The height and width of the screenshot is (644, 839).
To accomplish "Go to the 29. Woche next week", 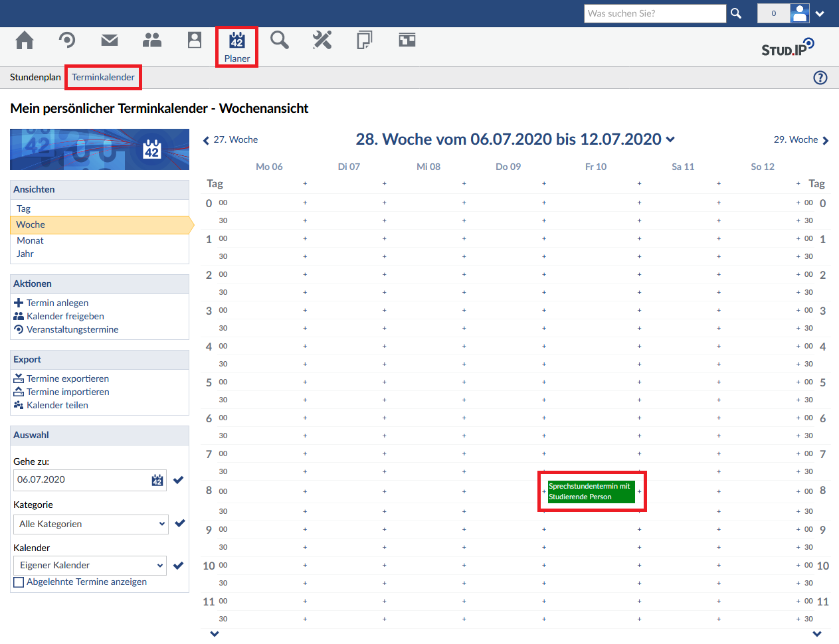I will 800,139.
